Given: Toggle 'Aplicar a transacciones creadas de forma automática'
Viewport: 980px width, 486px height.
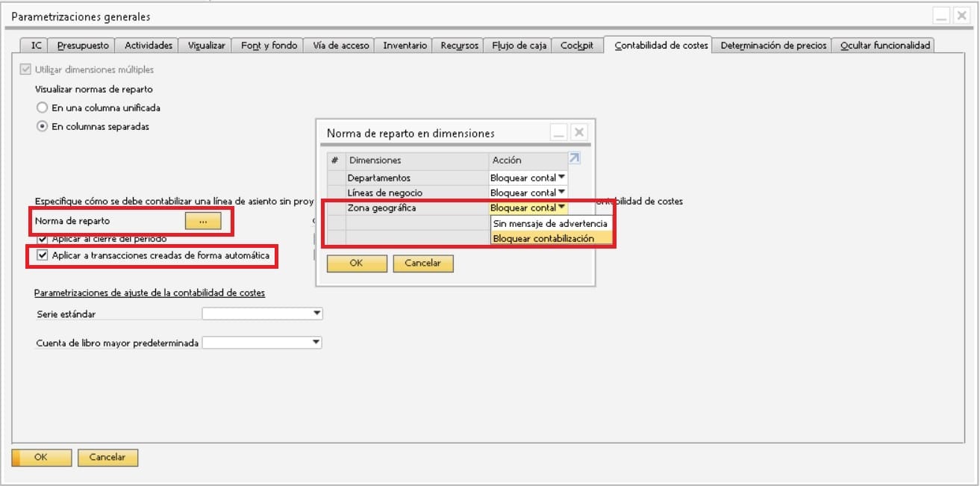Looking at the screenshot, I should (x=43, y=257).
